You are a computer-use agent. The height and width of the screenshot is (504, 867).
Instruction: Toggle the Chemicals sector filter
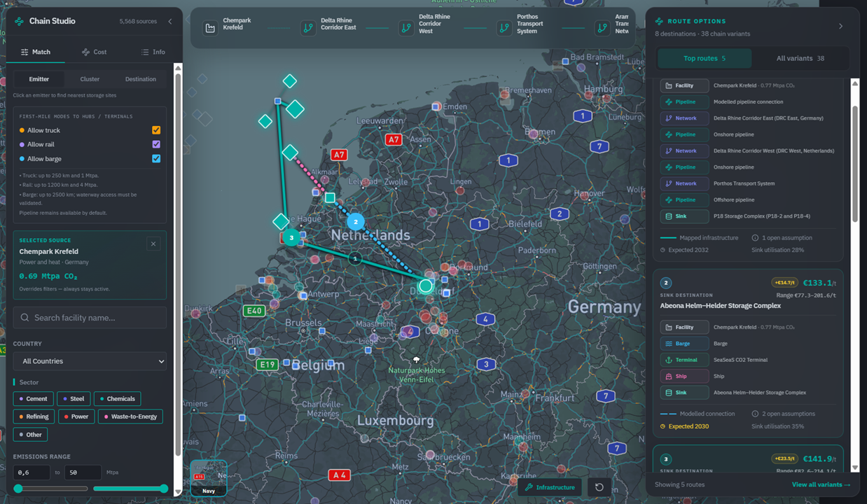117,399
